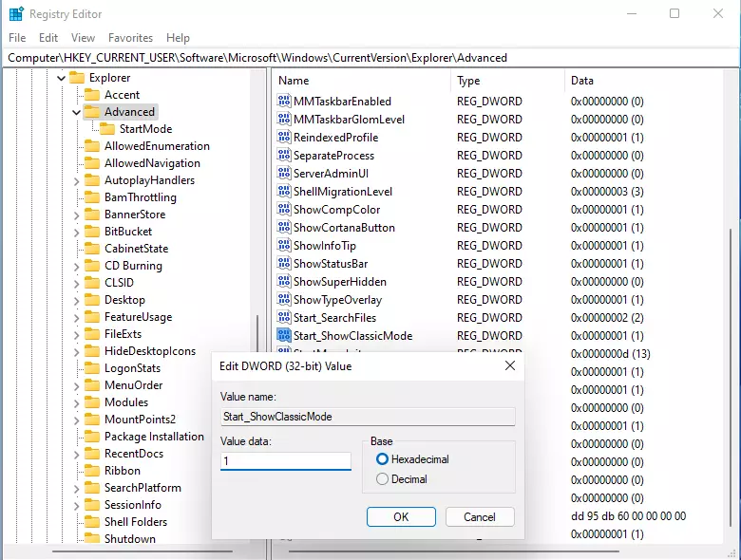Screen dimensions: 741x560
Task: Click the StartMode folder icon
Action: pos(107,128)
